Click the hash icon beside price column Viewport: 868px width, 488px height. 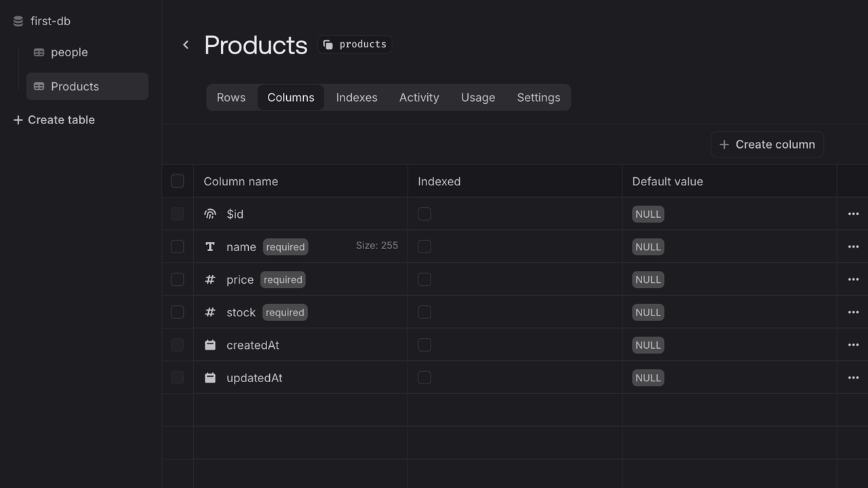(210, 280)
